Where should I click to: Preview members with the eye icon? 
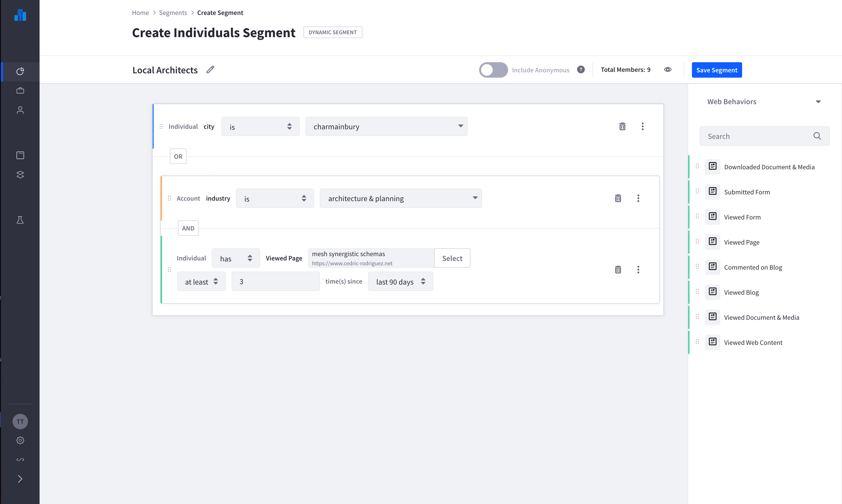click(668, 70)
